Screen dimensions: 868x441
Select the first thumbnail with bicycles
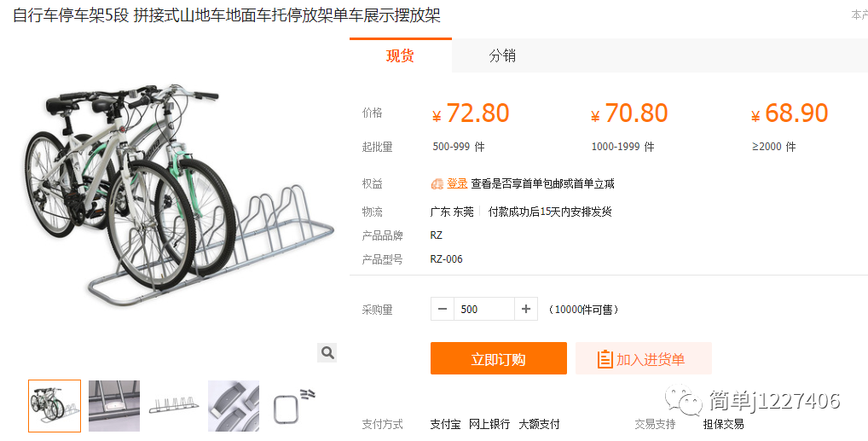55,406
